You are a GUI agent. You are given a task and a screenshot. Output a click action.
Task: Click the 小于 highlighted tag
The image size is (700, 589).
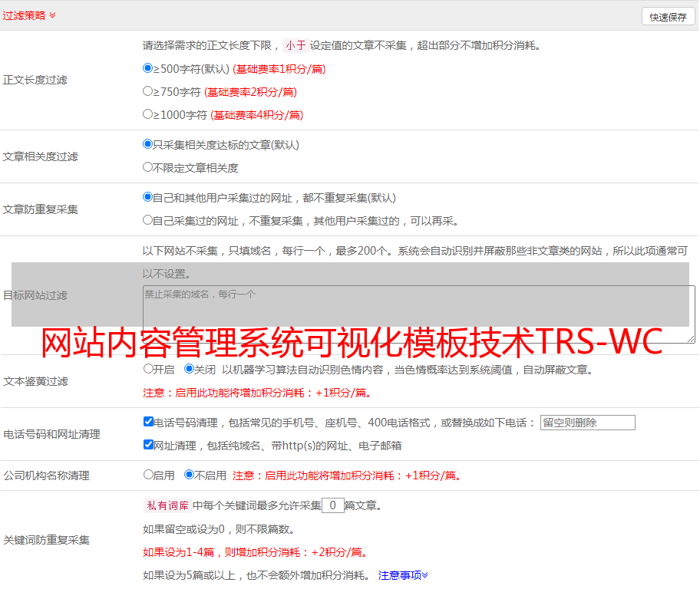click(296, 45)
